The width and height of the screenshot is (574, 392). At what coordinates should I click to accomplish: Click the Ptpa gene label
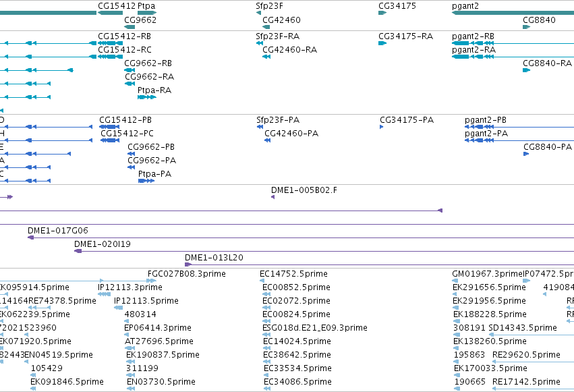click(x=146, y=6)
